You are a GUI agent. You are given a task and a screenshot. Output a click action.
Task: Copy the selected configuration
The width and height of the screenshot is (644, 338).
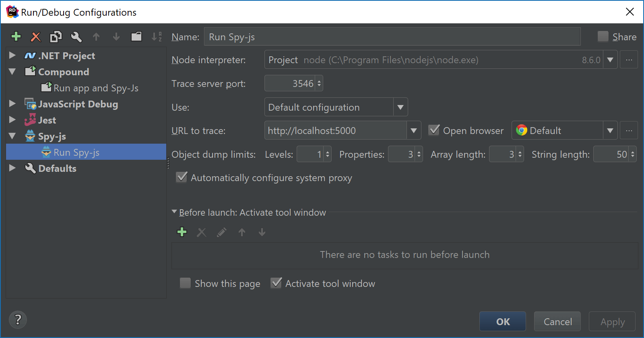point(56,37)
